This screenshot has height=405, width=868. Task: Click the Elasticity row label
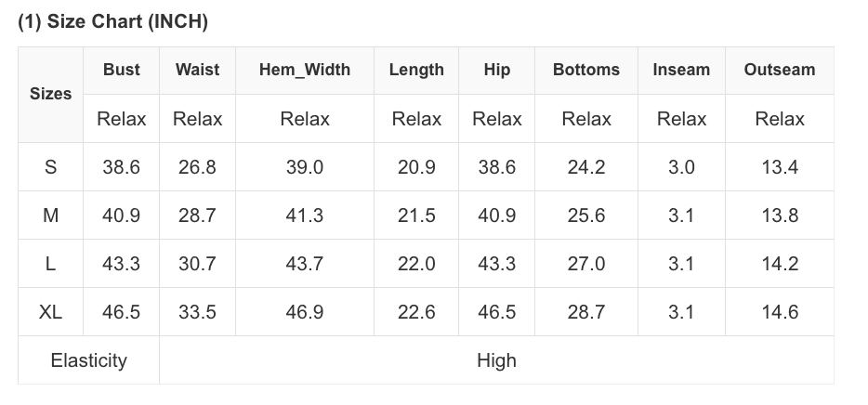pyautogui.click(x=88, y=360)
